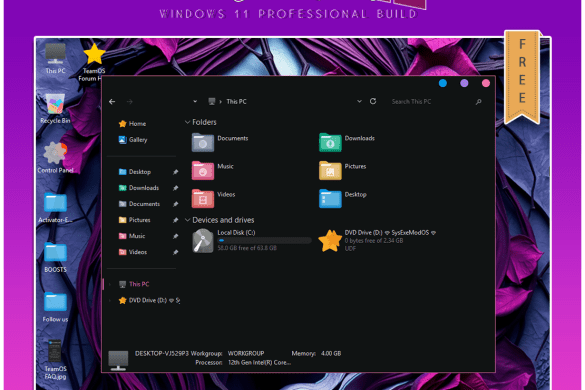
Task: Unpin Desktop from quick access sidebar
Action: (175, 172)
